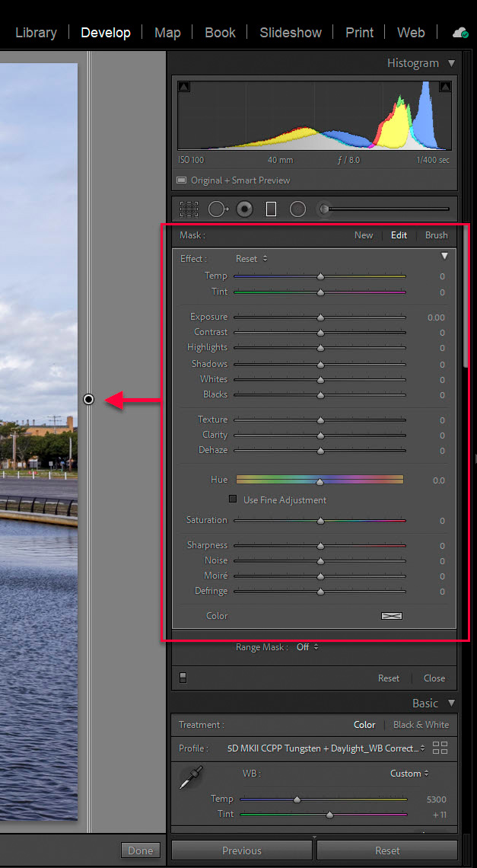Viewport: 477px width, 868px height.
Task: Choose Edit mask mode
Action: [x=399, y=235]
